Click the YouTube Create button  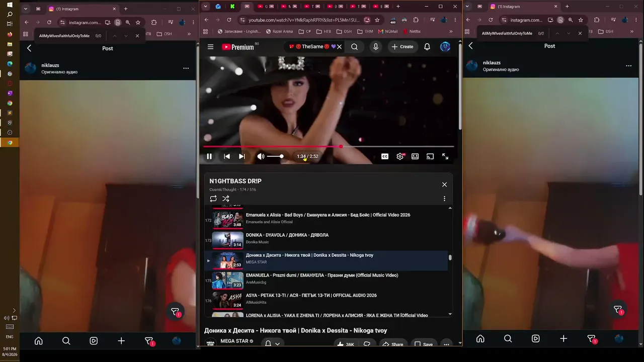pyautogui.click(x=403, y=47)
